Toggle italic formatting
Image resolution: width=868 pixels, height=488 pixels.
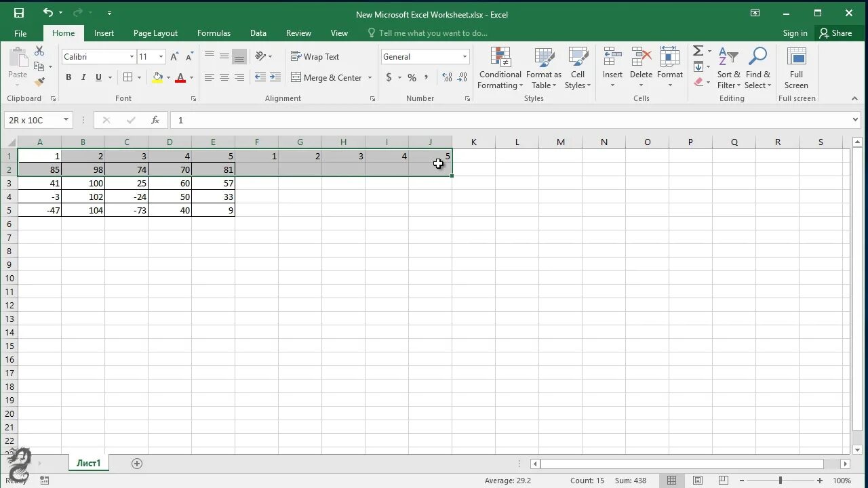click(83, 77)
